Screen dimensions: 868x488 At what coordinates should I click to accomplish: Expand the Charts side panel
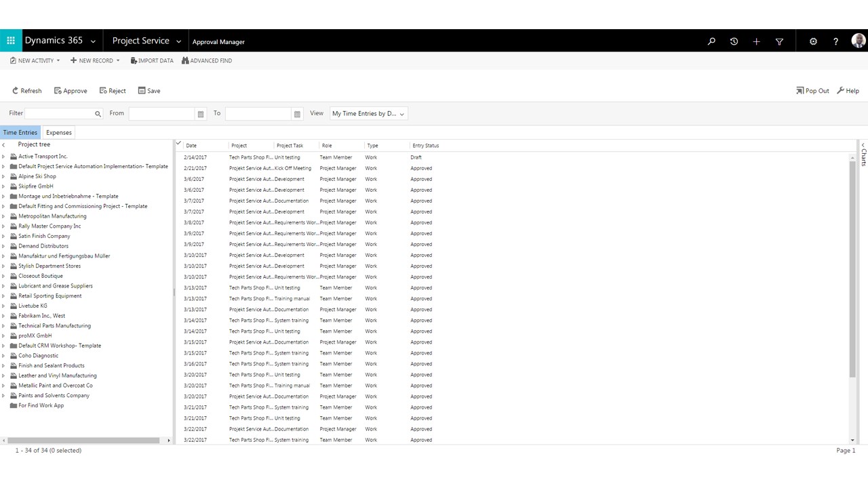point(863,154)
